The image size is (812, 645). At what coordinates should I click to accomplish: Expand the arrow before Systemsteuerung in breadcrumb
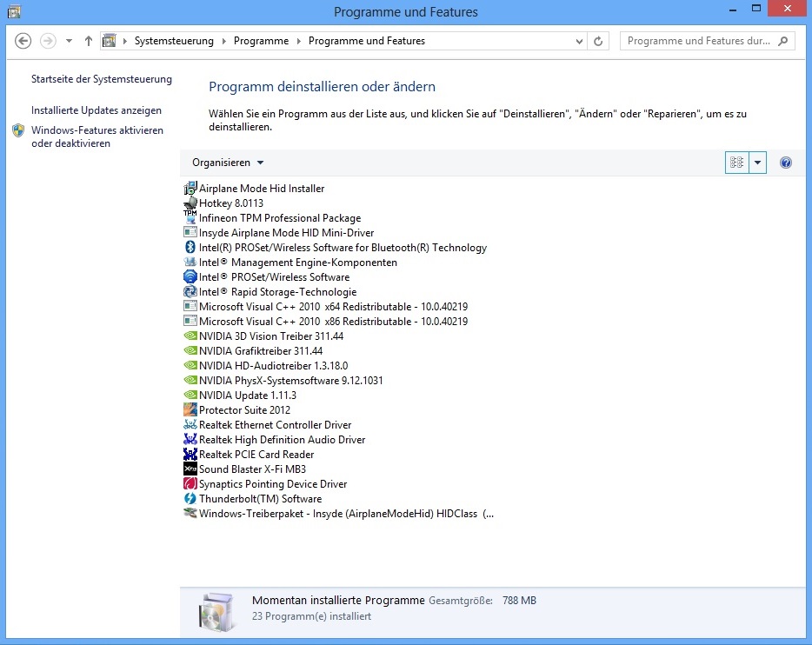point(125,41)
